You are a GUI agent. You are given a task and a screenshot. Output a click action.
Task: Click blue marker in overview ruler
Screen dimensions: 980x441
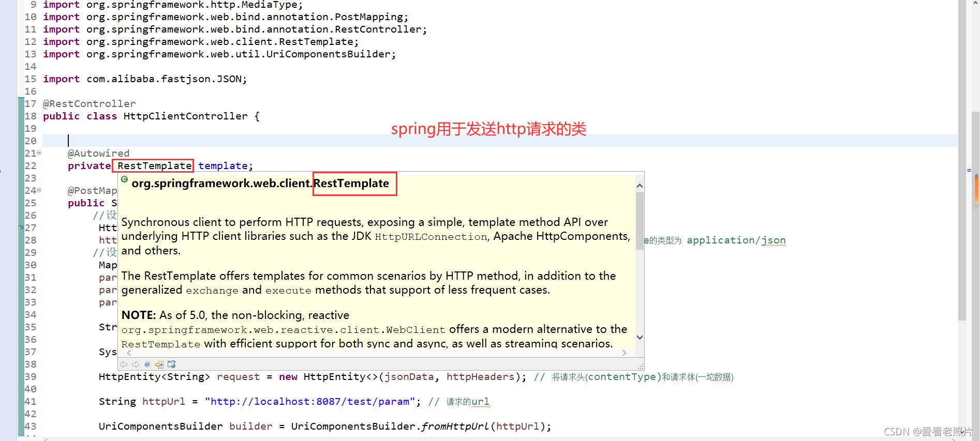point(969,170)
